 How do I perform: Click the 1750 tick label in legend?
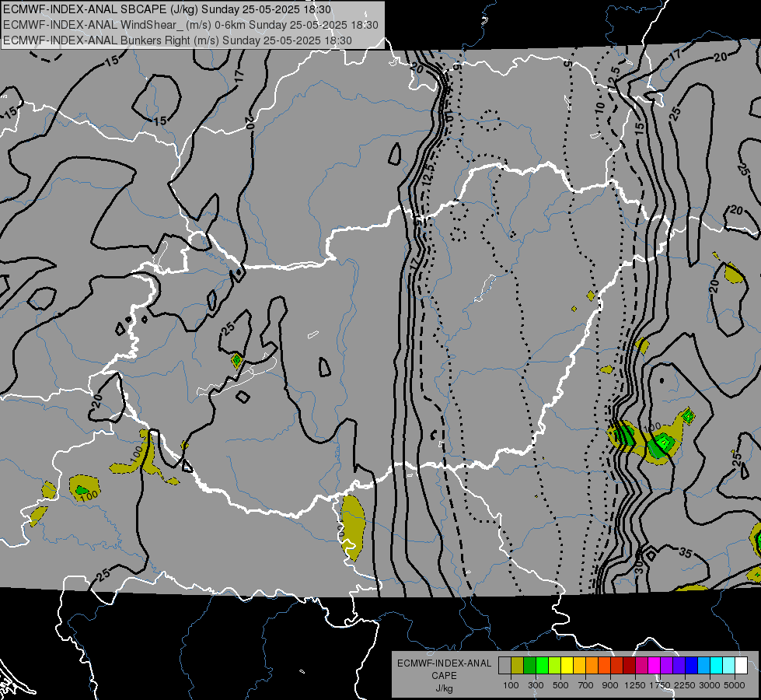pos(660,685)
